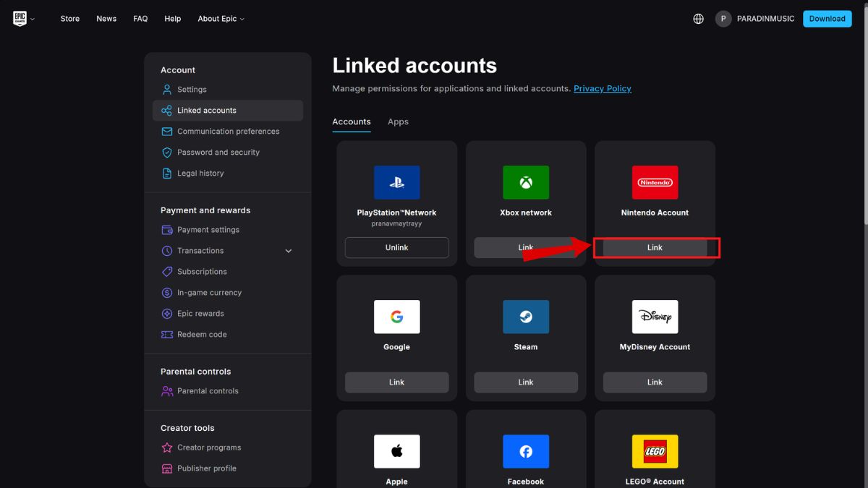
Task: Click the Facebook logo icon
Action: click(x=526, y=452)
